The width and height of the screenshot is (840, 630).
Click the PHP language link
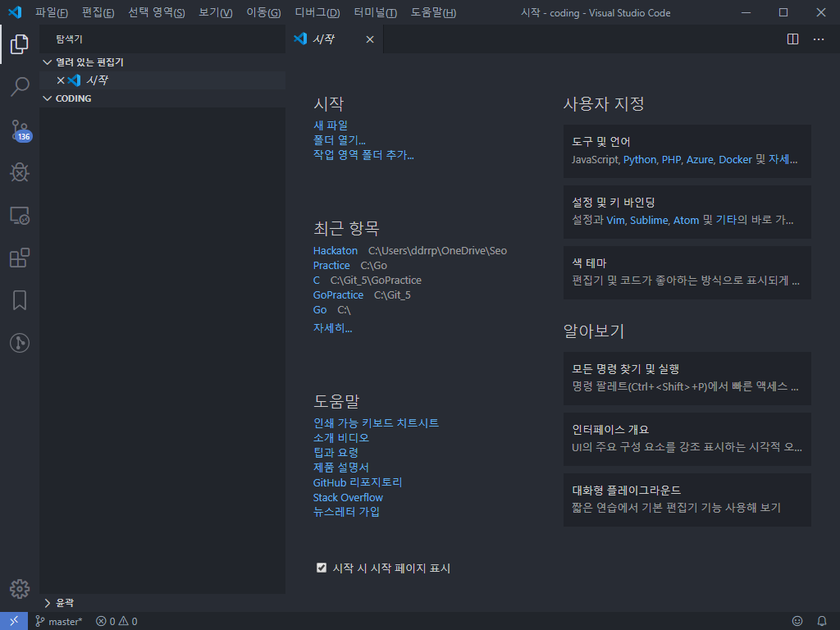pyautogui.click(x=671, y=160)
